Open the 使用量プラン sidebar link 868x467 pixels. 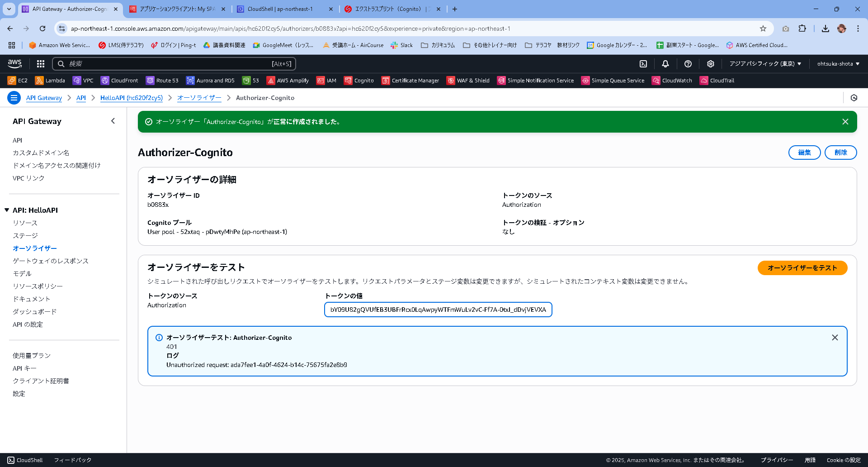click(32, 356)
